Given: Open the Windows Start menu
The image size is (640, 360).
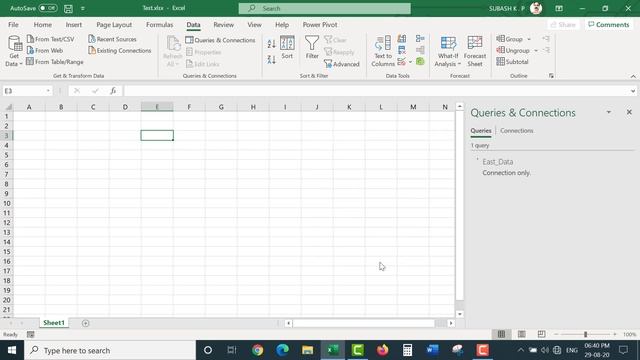Looking at the screenshot, I should (x=12, y=350).
